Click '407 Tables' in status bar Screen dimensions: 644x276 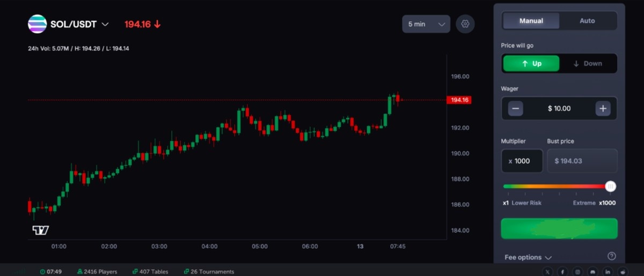(x=153, y=272)
